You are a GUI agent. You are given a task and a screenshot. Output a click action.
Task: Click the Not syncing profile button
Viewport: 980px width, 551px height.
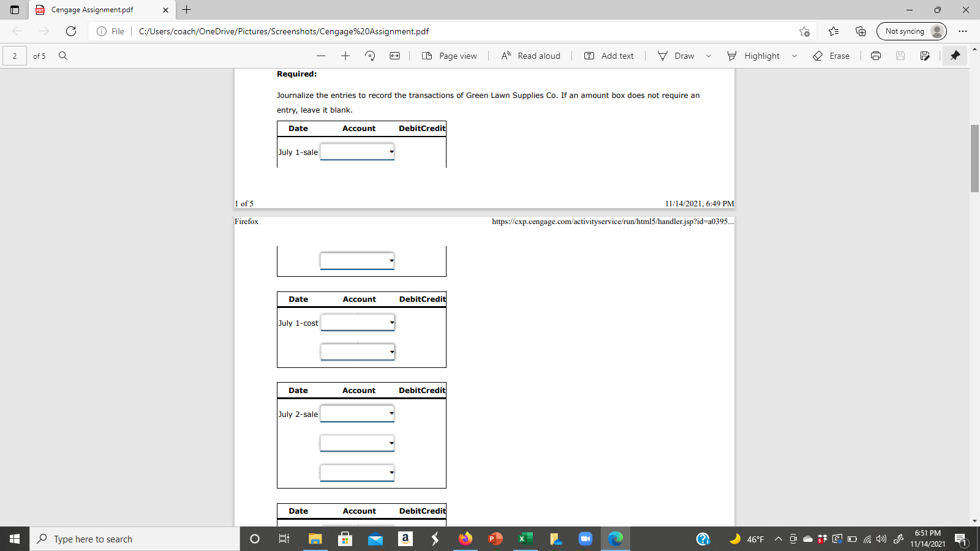click(x=911, y=31)
